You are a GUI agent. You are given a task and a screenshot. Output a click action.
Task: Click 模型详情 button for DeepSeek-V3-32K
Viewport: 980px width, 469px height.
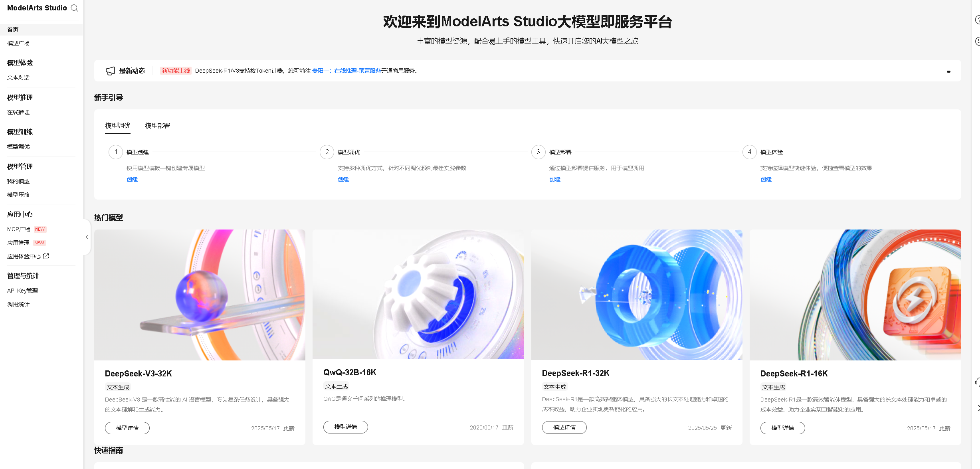(127, 428)
